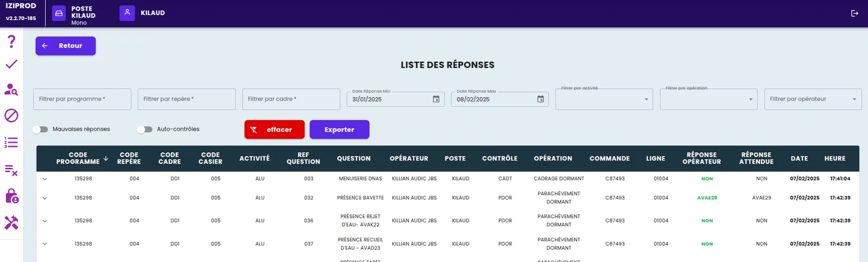
Task: Open the padlock user sidebar icon
Action: (x=11, y=196)
